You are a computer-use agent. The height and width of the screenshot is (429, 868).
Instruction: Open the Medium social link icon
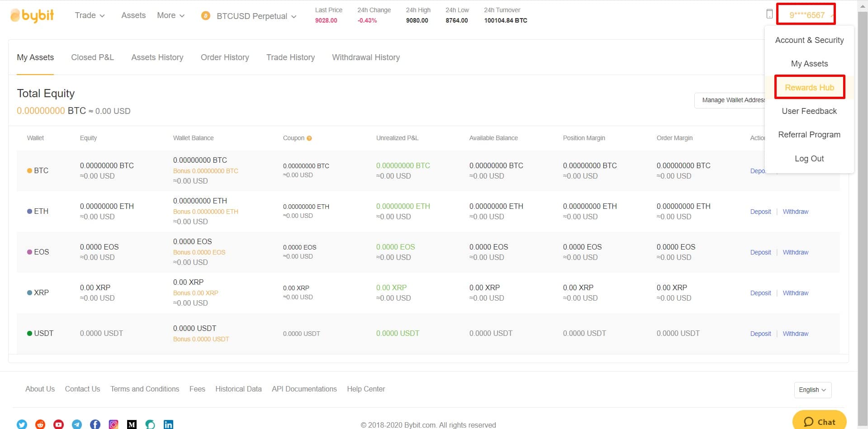pos(132,424)
